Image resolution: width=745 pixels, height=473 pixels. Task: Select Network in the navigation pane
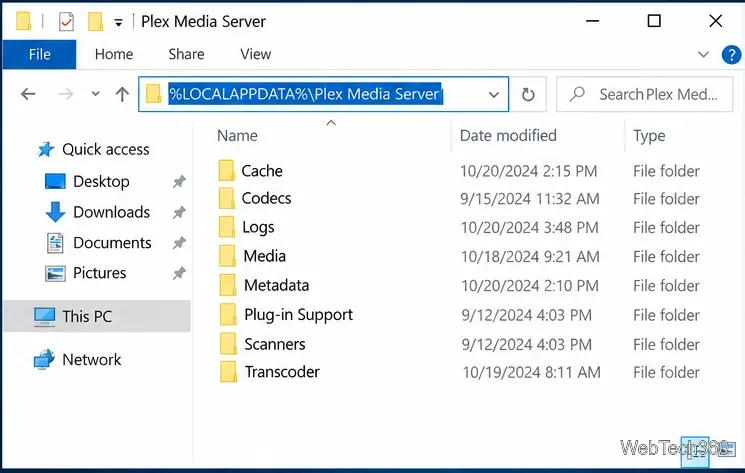click(92, 360)
